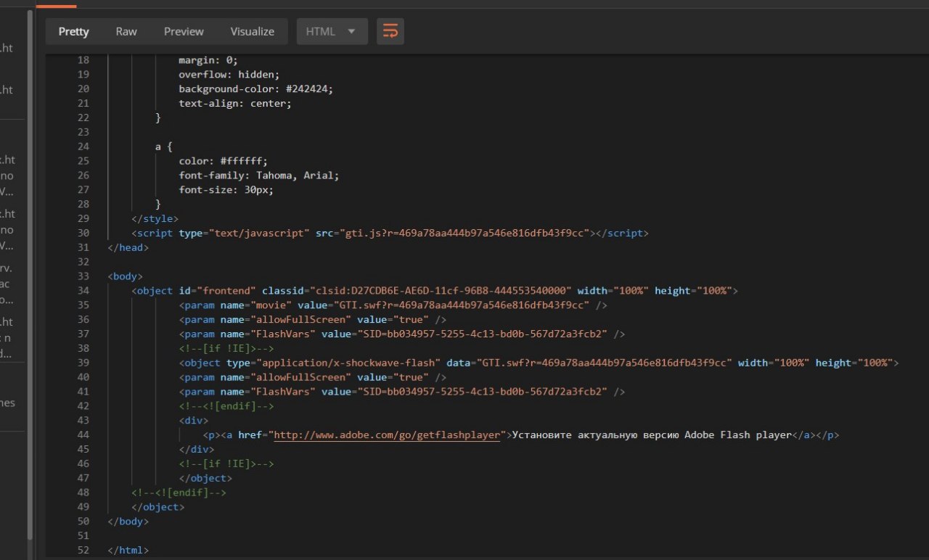The height and width of the screenshot is (560, 929).
Task: Click line number 52 in gutter
Action: (83, 551)
